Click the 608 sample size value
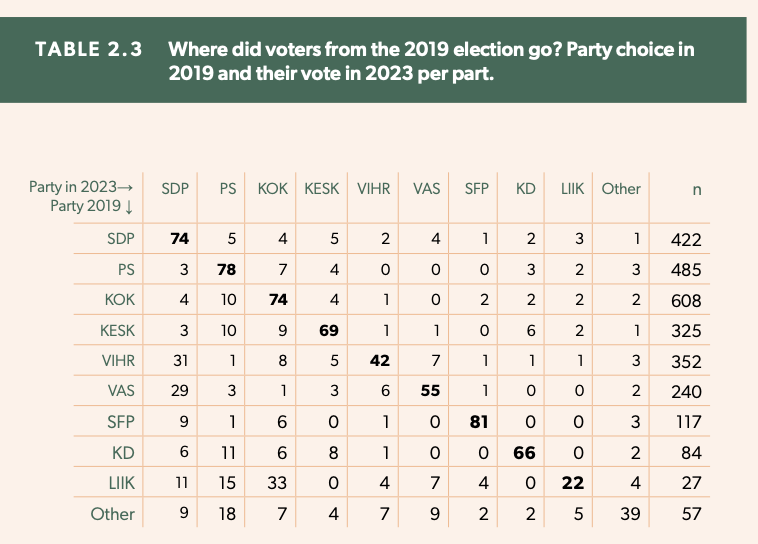Image resolution: width=758 pixels, height=544 pixels. tap(686, 301)
